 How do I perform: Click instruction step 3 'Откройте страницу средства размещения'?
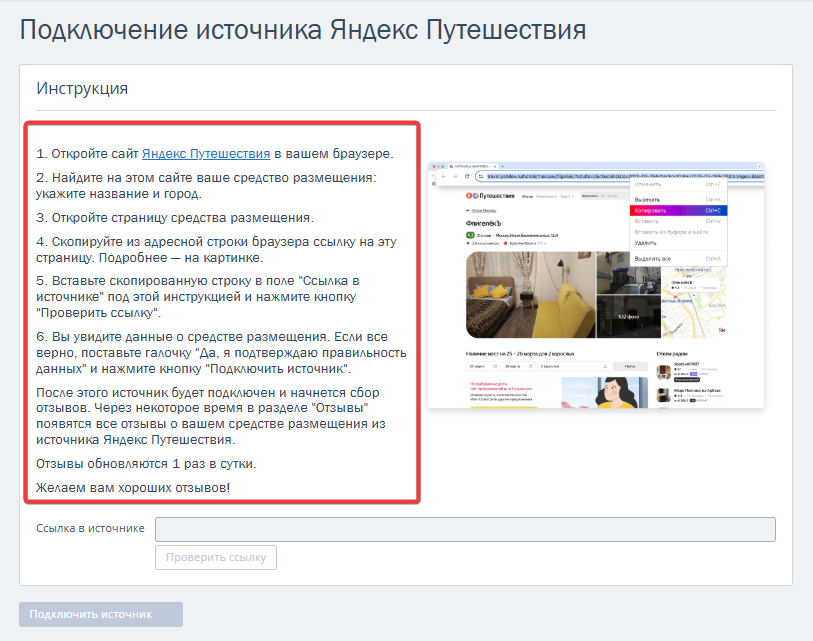tap(175, 218)
